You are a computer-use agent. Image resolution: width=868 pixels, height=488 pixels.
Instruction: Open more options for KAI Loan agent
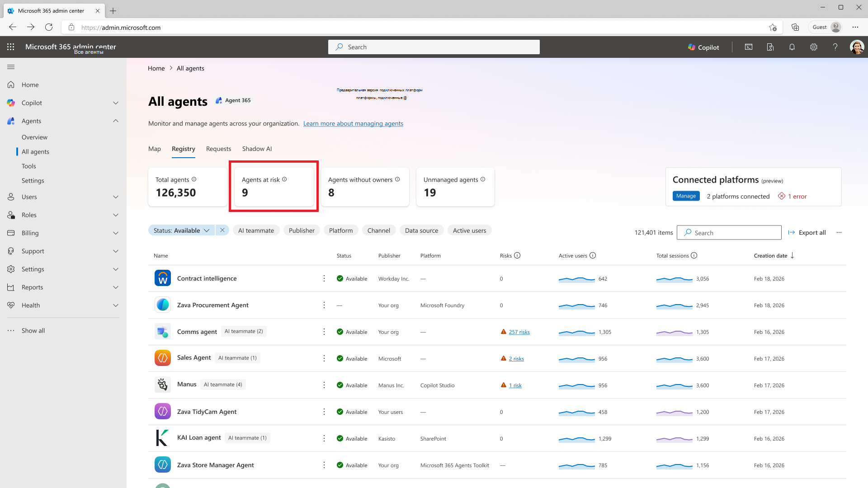(324, 438)
